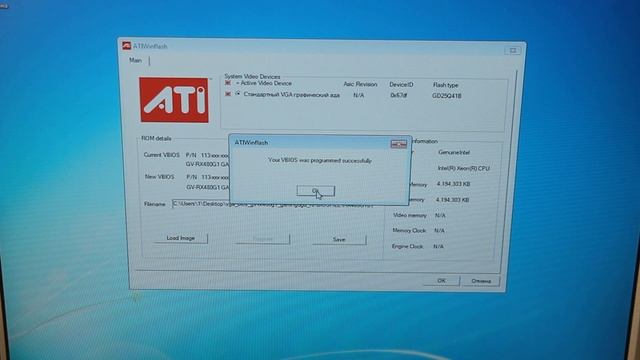Click the Flash type value GD25Q41B
The width and height of the screenshot is (640, 360).
(x=447, y=96)
